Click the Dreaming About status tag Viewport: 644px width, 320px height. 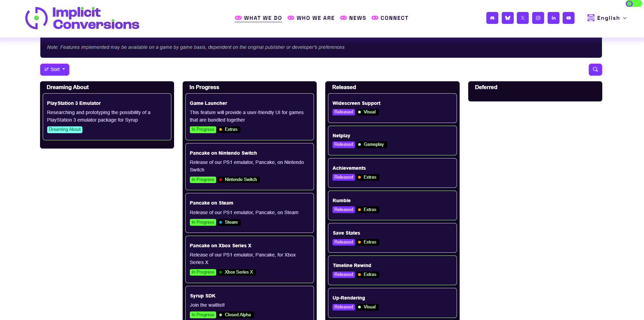(65, 129)
